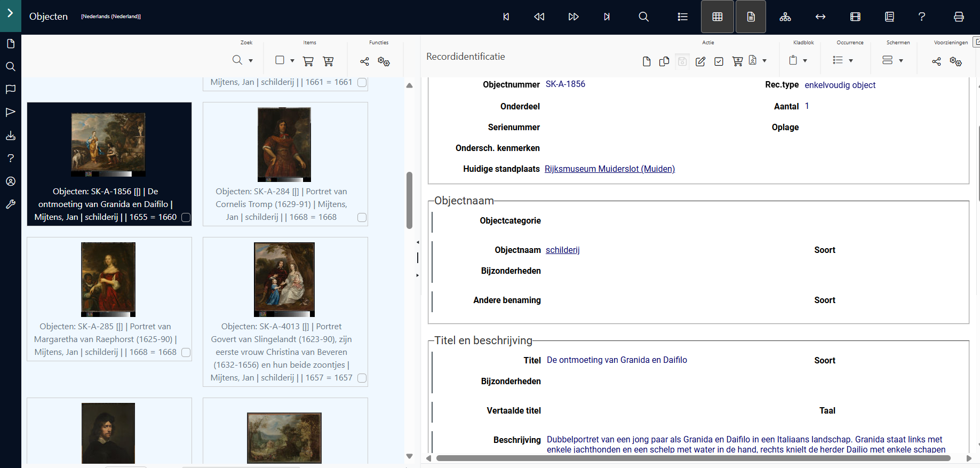Tick the Items select-all checkbox

pos(280,60)
